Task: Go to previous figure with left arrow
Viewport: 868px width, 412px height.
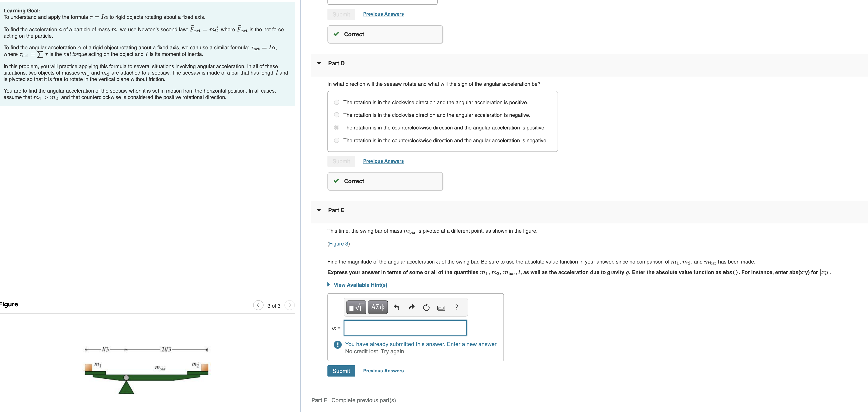Action: (x=258, y=305)
